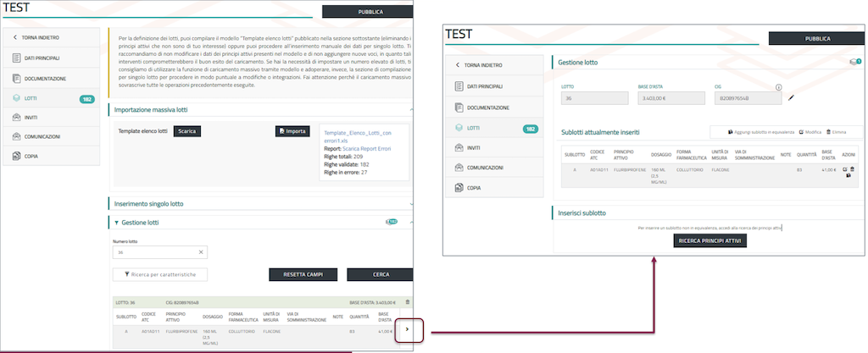The image size is (868, 353).
Task: Expand the Inserimento singolo lotto section
Action: tap(411, 203)
